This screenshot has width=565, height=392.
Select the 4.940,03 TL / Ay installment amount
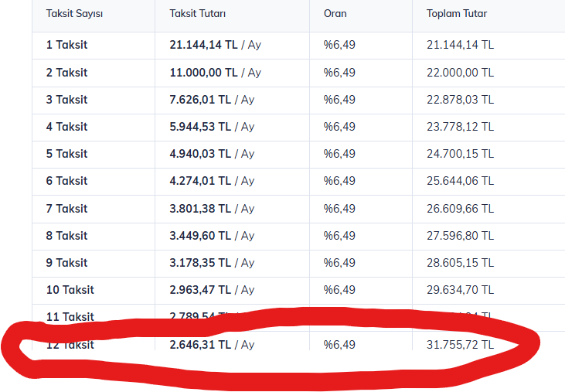pyautogui.click(x=212, y=154)
